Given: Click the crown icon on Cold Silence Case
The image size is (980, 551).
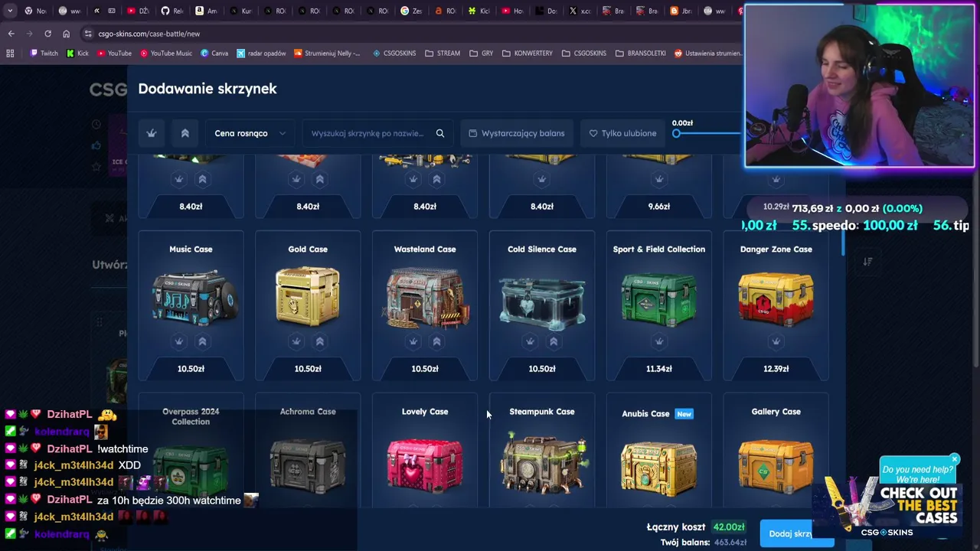Looking at the screenshot, I should point(530,341).
